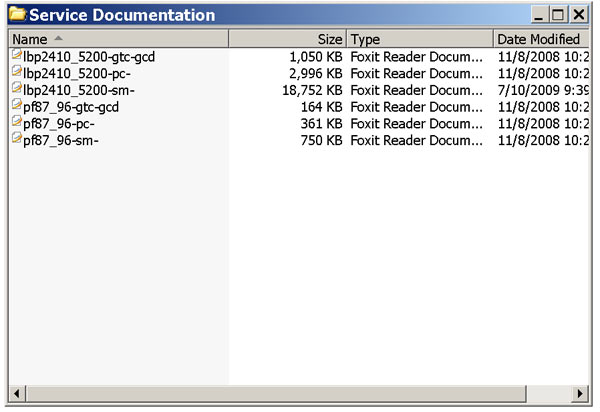Click the Service Documentation folder icon in the title bar
The width and height of the screenshot is (600, 412).
17,14
